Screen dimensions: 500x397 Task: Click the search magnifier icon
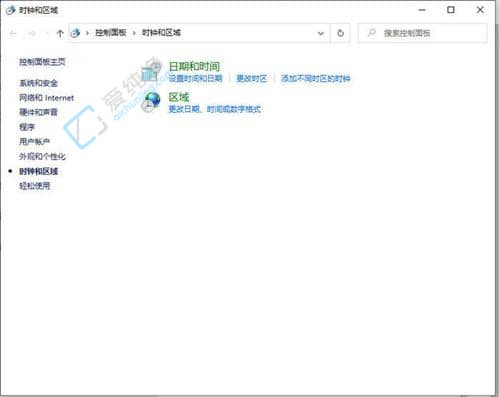tap(371, 33)
